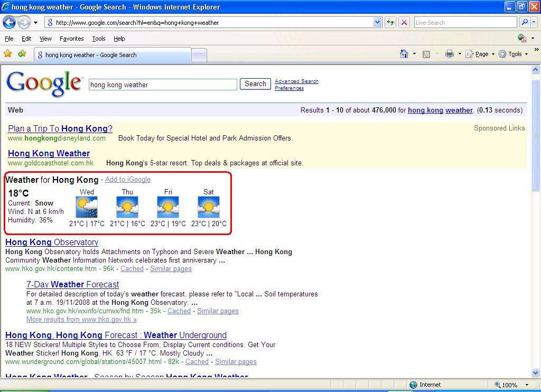Open the Favorites Center star icon
Viewport: 541px width, 392px height.
tap(7, 53)
